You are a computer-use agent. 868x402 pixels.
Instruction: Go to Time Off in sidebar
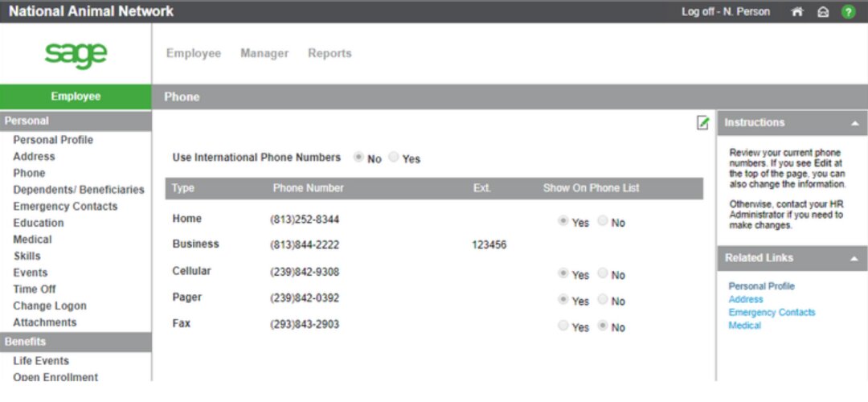(x=35, y=289)
